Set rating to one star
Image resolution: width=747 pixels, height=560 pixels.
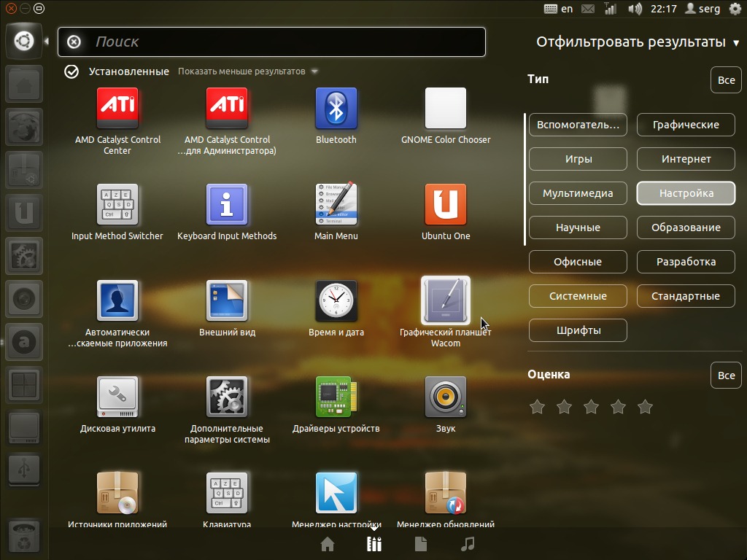tap(538, 407)
